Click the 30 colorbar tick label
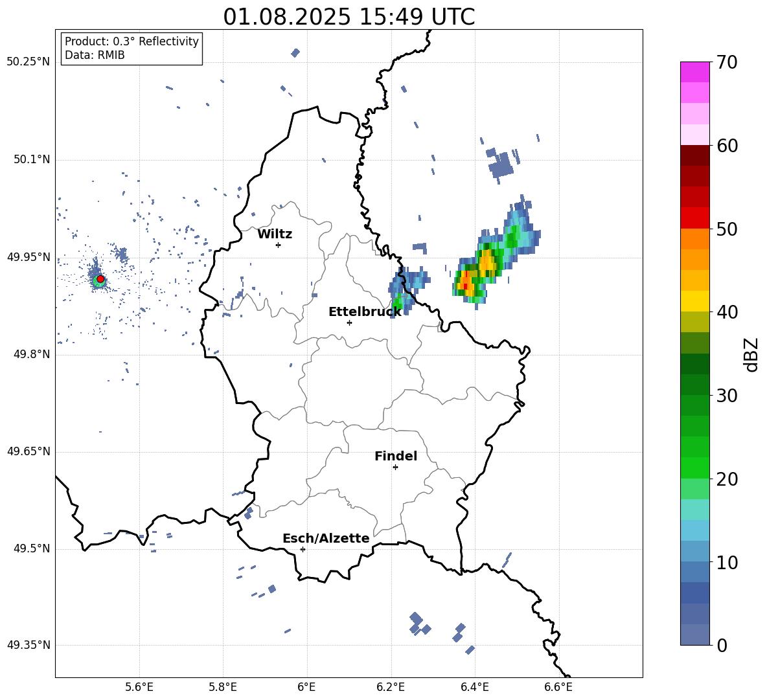Viewport: 767px width, 700px height. (x=727, y=396)
